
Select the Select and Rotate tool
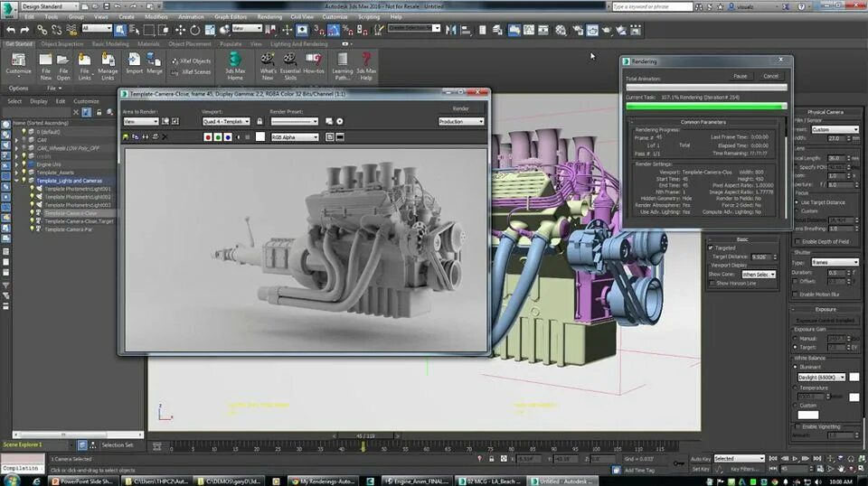tap(195, 30)
